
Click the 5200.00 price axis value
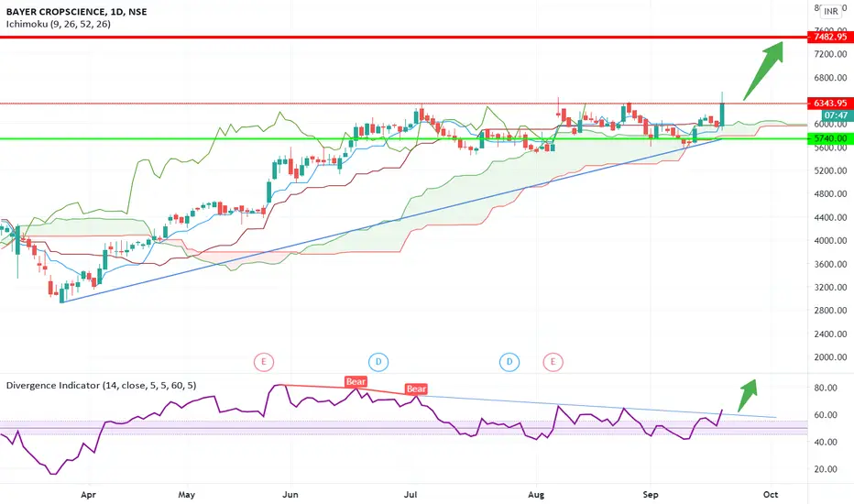coord(830,170)
